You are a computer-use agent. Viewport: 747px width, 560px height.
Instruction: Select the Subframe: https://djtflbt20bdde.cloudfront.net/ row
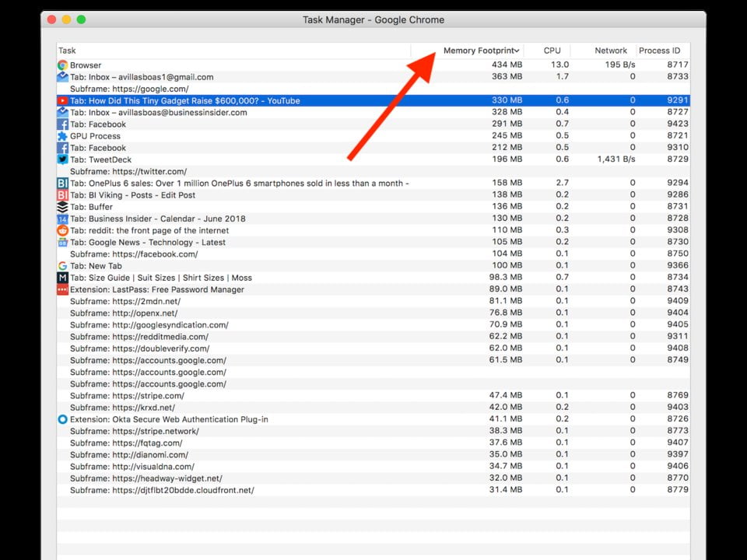(x=373, y=490)
